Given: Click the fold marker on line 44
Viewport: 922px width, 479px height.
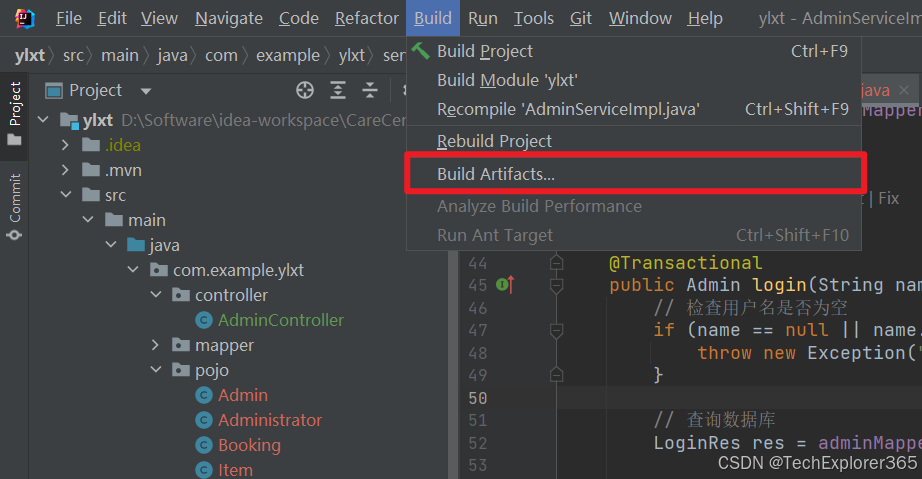Looking at the screenshot, I should pos(556,263).
